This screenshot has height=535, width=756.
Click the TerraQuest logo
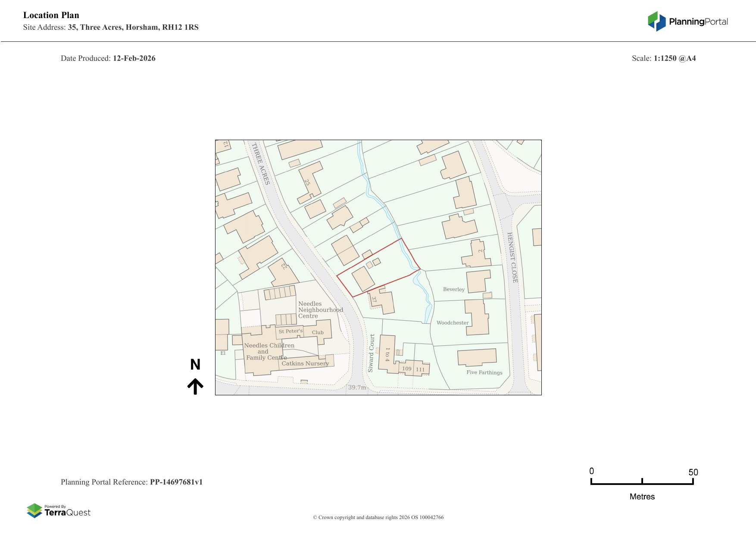[59, 511]
